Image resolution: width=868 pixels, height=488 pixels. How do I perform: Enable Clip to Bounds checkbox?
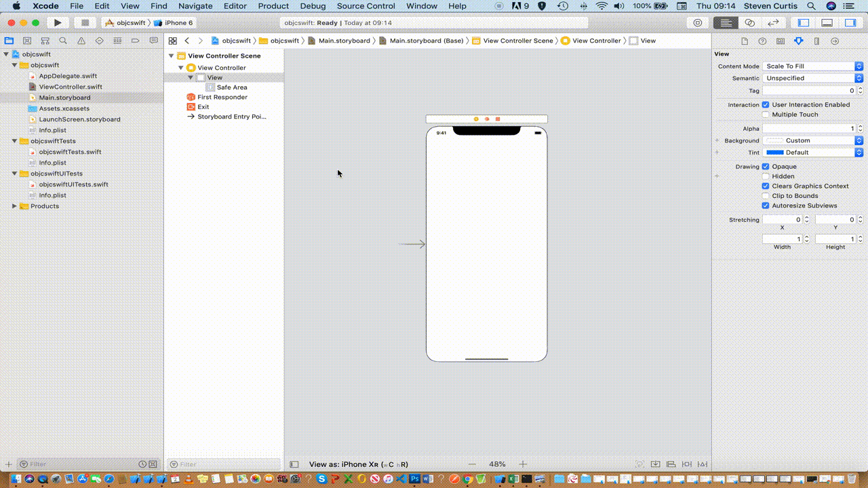tap(766, 196)
